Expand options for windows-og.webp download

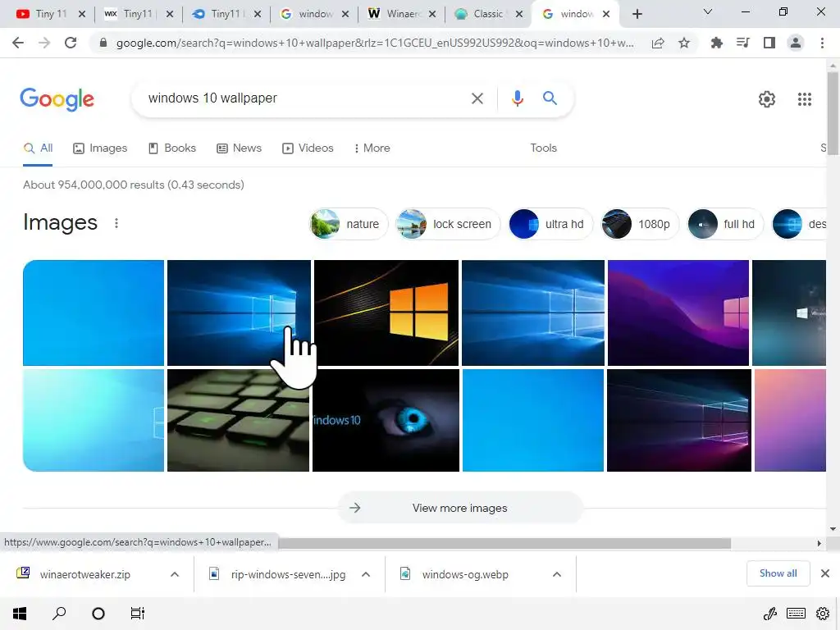pyautogui.click(x=557, y=574)
